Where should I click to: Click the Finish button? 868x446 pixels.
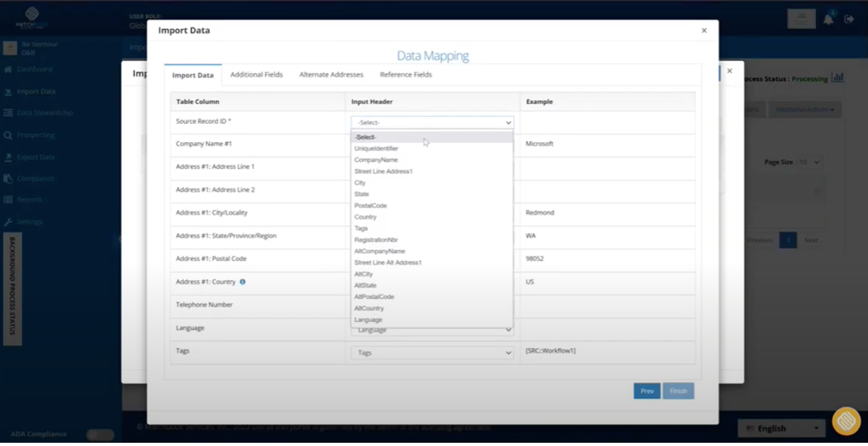[678, 392]
